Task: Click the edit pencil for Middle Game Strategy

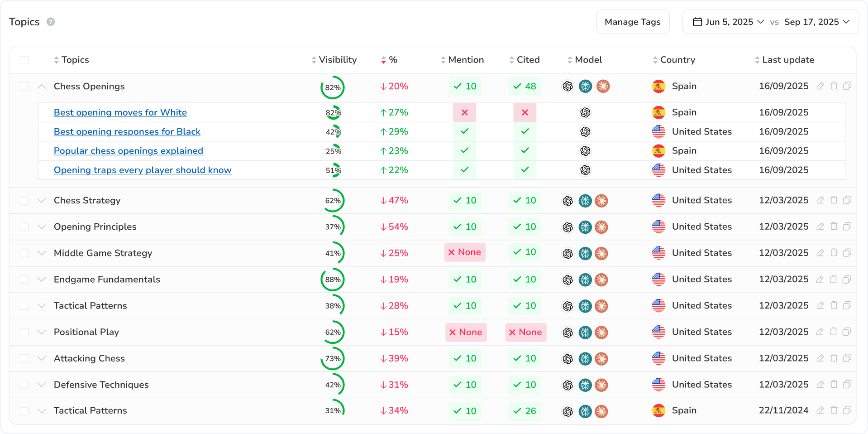Action: [820, 253]
